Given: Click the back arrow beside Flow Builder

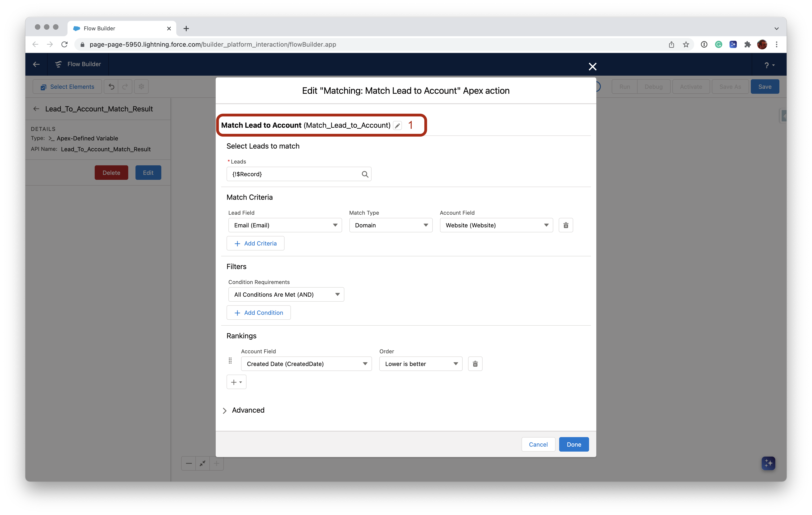Looking at the screenshot, I should [x=36, y=64].
